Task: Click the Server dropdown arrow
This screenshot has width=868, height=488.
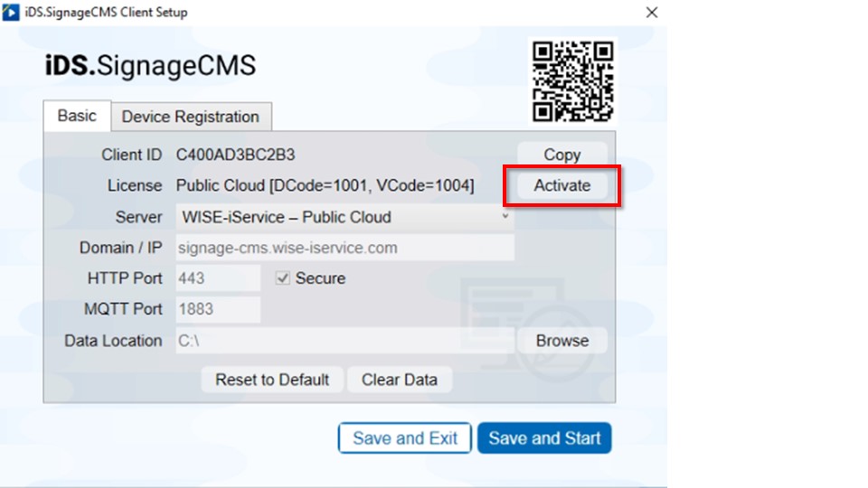Action: point(505,217)
